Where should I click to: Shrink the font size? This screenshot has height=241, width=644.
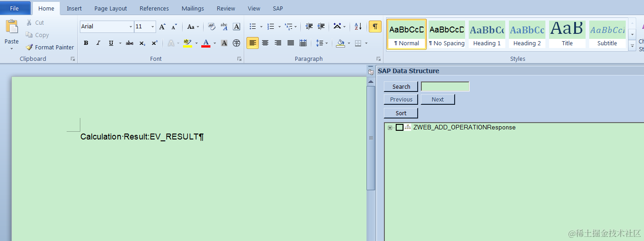(174, 27)
